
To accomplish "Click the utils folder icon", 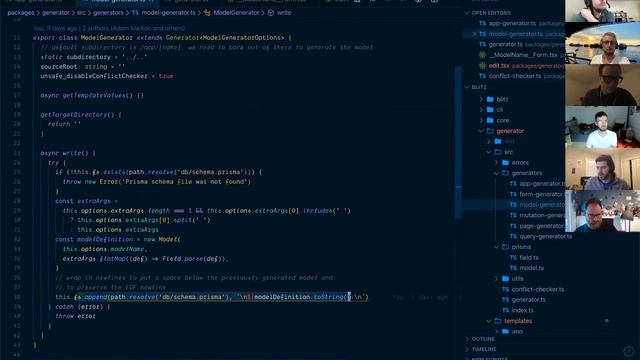I will (505, 278).
